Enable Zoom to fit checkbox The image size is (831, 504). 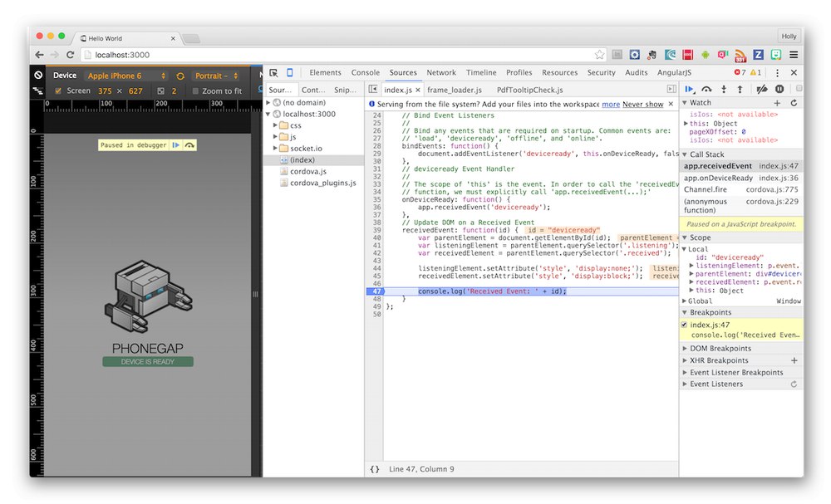coord(196,91)
